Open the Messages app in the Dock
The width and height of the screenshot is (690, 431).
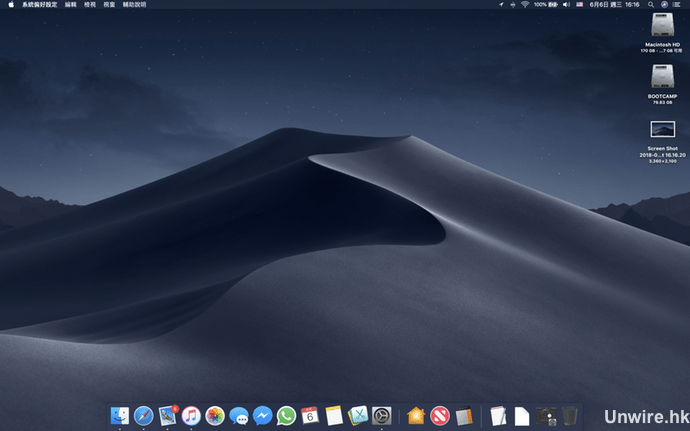pyautogui.click(x=239, y=416)
